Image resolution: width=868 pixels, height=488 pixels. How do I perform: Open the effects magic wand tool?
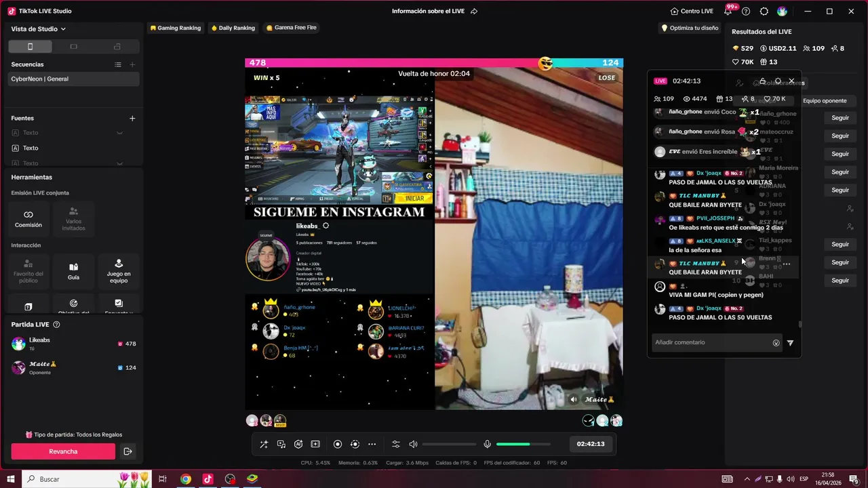pyautogui.click(x=264, y=444)
